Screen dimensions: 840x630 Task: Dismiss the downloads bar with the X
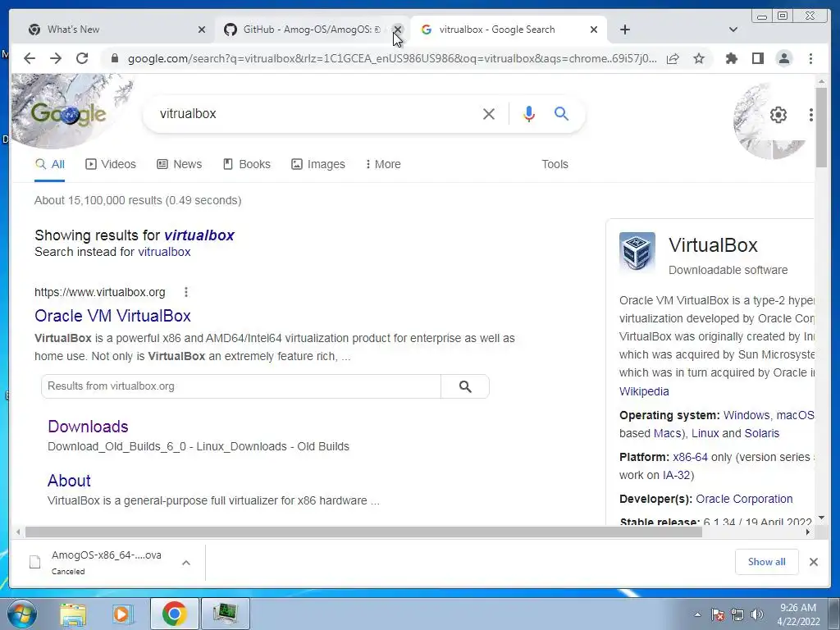click(x=813, y=562)
